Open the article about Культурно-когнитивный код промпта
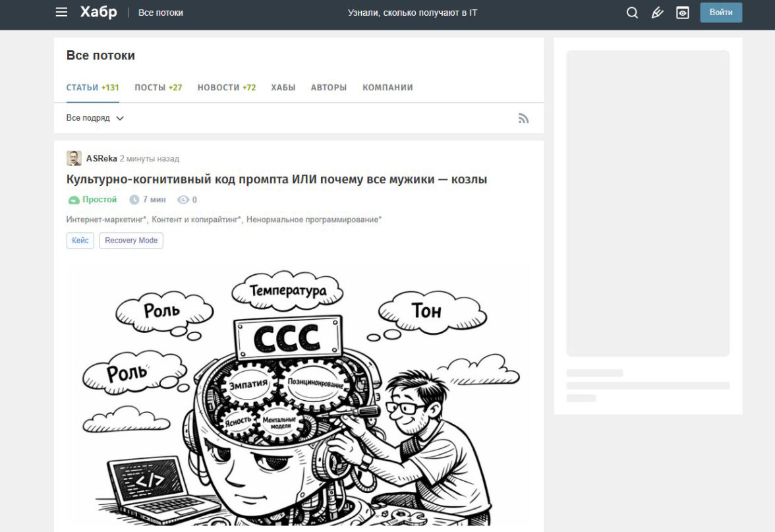The height and width of the screenshot is (532, 775). [x=277, y=179]
